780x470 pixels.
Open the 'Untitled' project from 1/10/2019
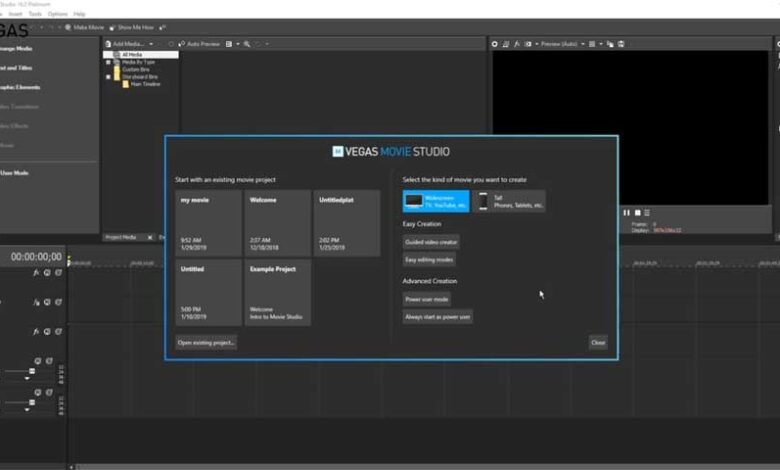208,292
